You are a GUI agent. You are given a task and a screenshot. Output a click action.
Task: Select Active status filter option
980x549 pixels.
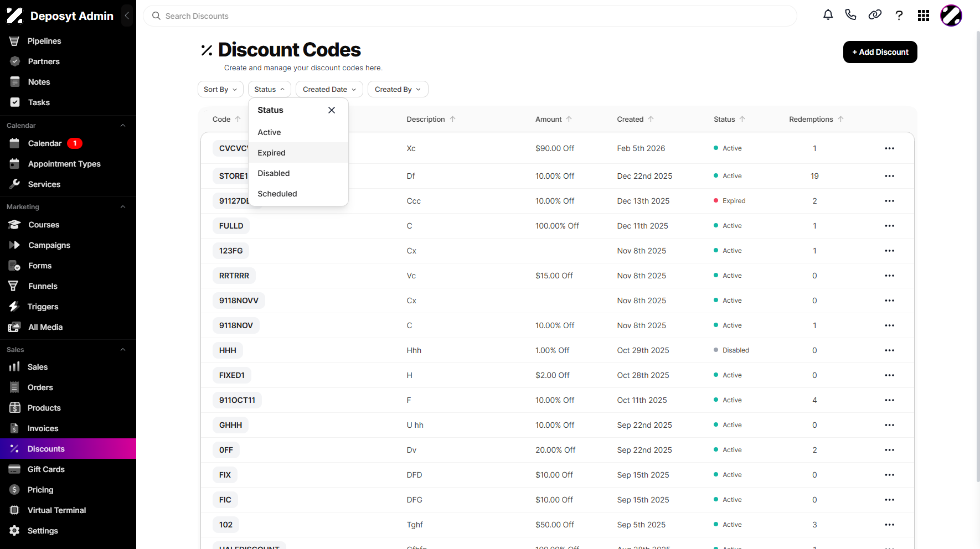(298, 132)
